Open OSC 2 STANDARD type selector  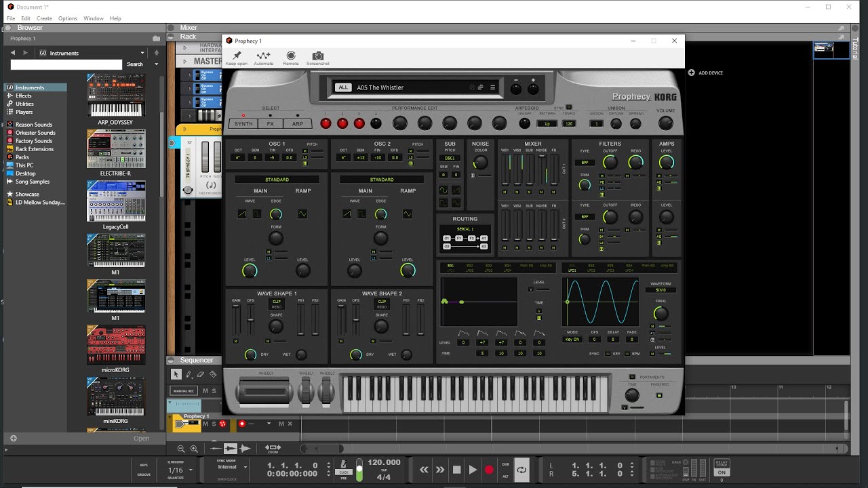point(382,180)
